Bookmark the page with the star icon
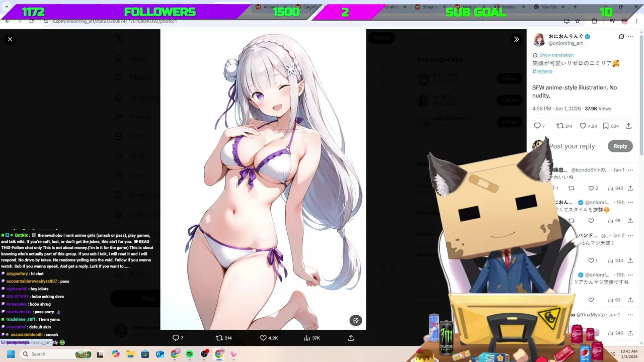The height and width of the screenshot is (362, 644). coord(578,21)
